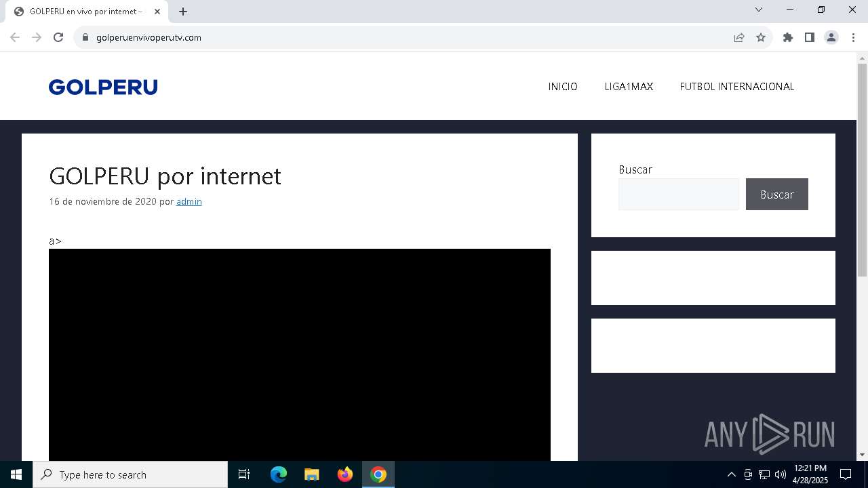The width and height of the screenshot is (868, 488).
Task: Open the Extensions puzzle icon
Action: tap(788, 37)
